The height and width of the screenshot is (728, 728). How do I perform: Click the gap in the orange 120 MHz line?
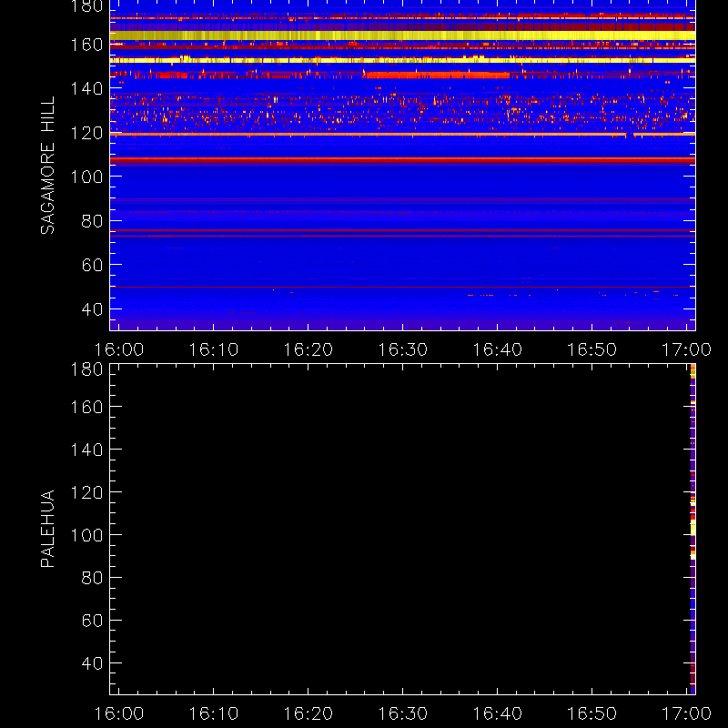[630, 135]
